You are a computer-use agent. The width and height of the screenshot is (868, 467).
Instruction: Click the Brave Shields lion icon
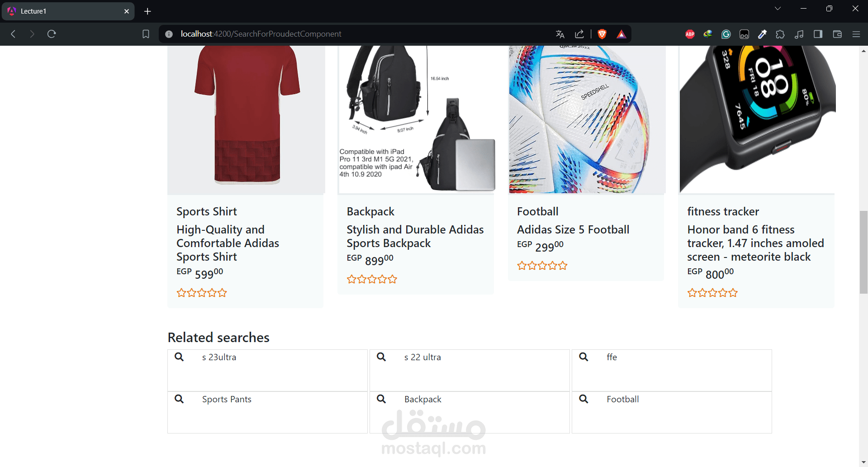602,34
